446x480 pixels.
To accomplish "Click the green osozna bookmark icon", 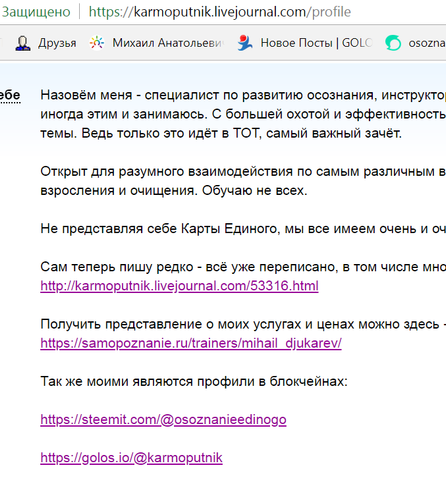I will (393, 43).
